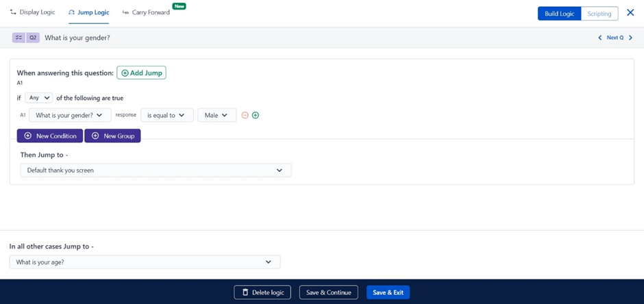644x304 pixels.
Task: Open the Carry Forward tab
Action: (146, 12)
